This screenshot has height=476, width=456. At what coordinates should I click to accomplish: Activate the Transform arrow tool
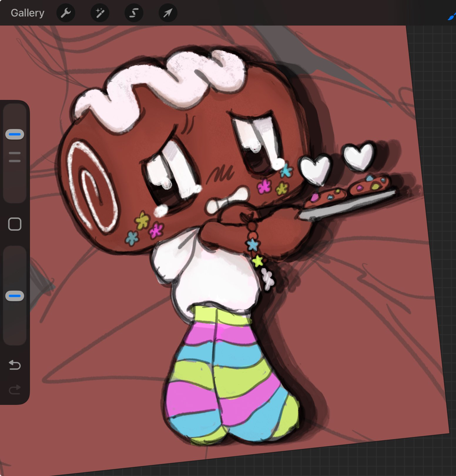pos(168,13)
